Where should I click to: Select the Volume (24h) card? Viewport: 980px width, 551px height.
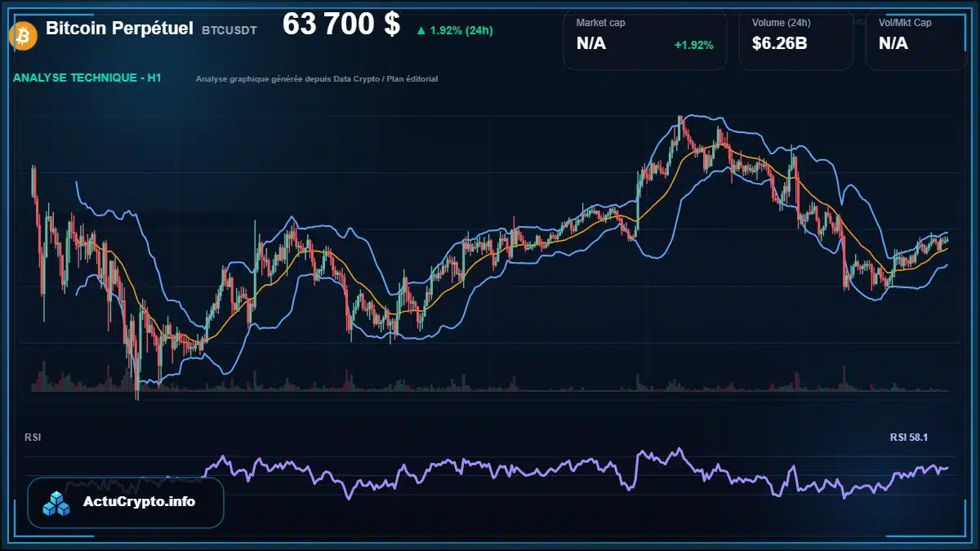point(796,39)
